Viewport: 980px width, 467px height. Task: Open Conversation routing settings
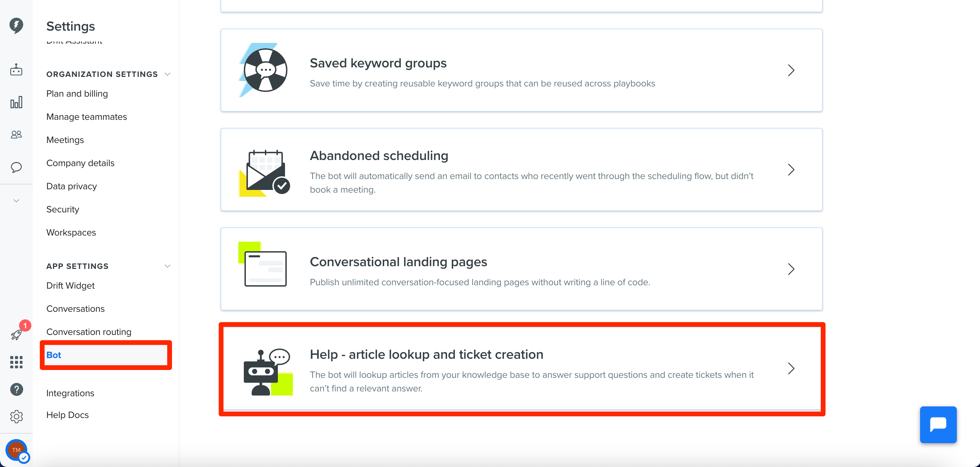[x=89, y=332]
